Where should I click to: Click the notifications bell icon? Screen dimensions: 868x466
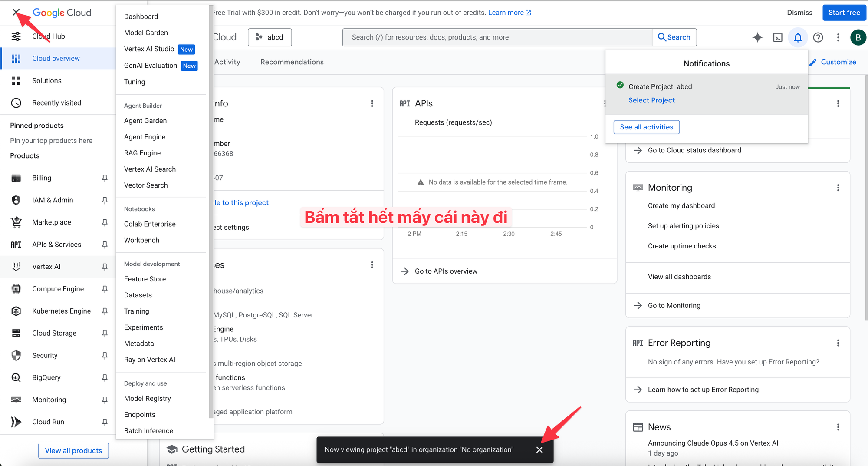click(798, 37)
